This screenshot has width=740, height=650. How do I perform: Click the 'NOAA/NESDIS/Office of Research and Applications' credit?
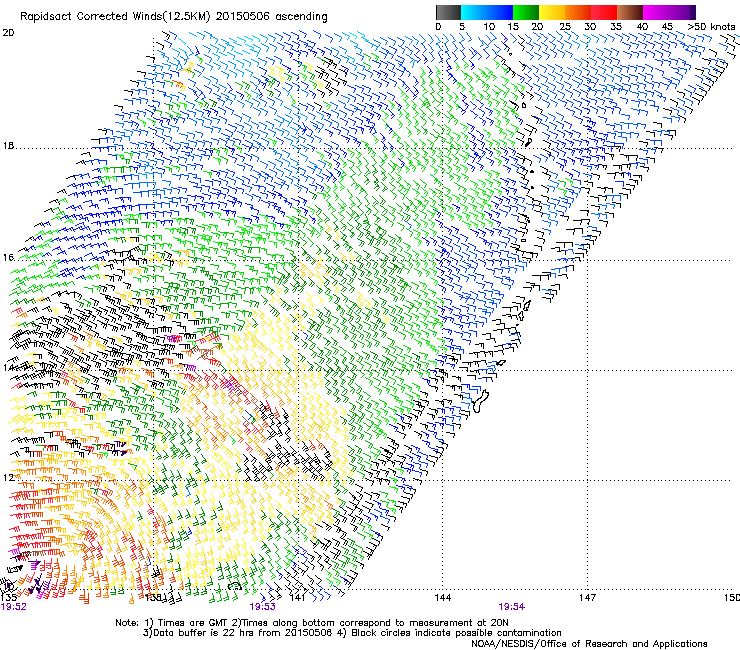point(589,644)
